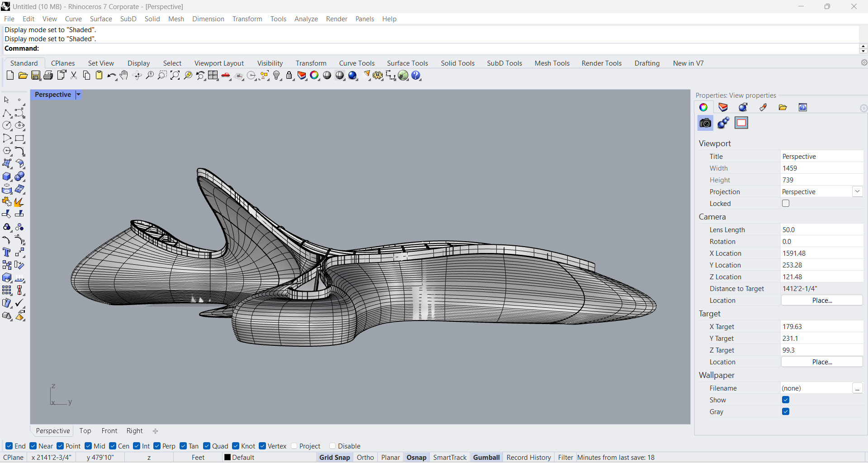Switch to the Right viewport tab
The width and height of the screenshot is (868, 463).
coord(134,431)
